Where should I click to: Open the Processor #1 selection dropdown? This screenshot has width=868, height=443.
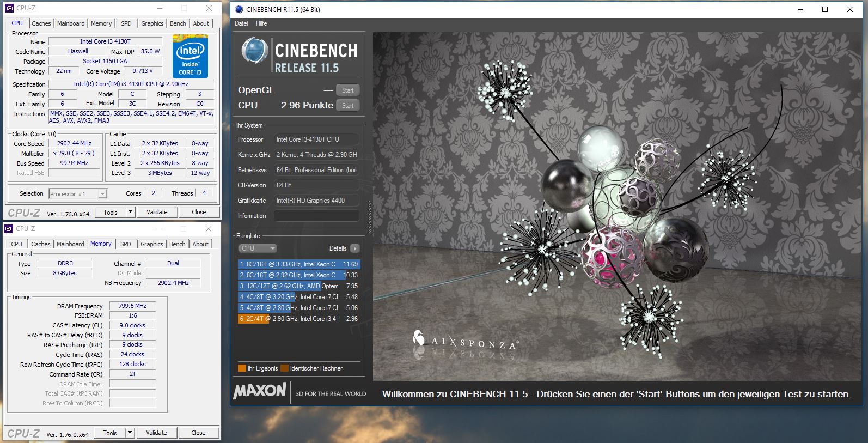pyautogui.click(x=78, y=193)
